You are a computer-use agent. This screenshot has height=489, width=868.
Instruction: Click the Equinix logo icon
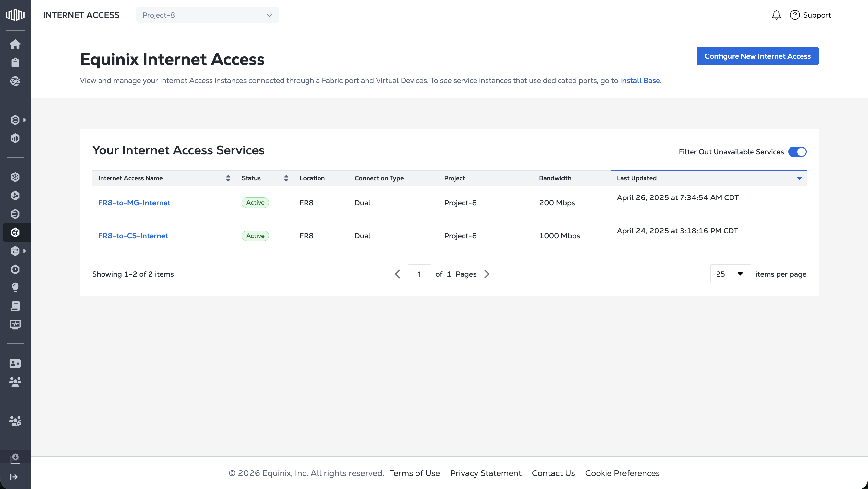pyautogui.click(x=15, y=15)
